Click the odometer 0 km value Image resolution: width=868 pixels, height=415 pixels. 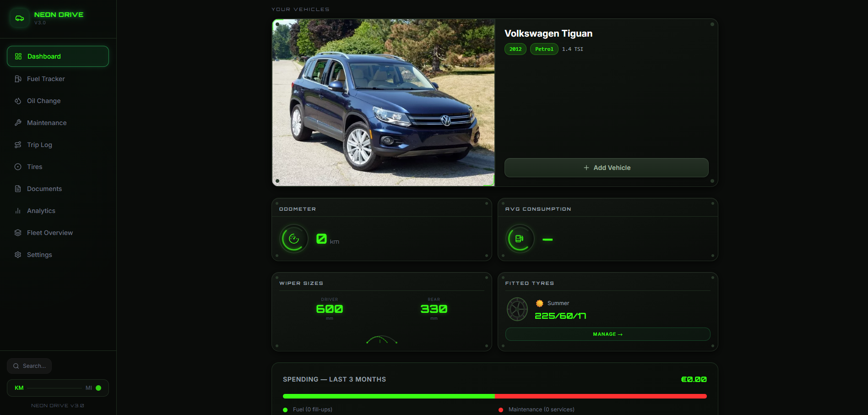pyautogui.click(x=328, y=239)
